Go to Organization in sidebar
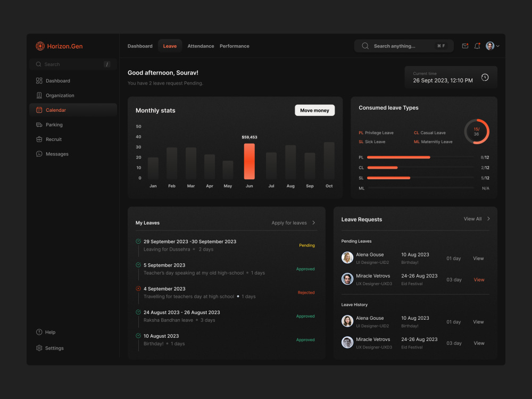 [73, 95]
